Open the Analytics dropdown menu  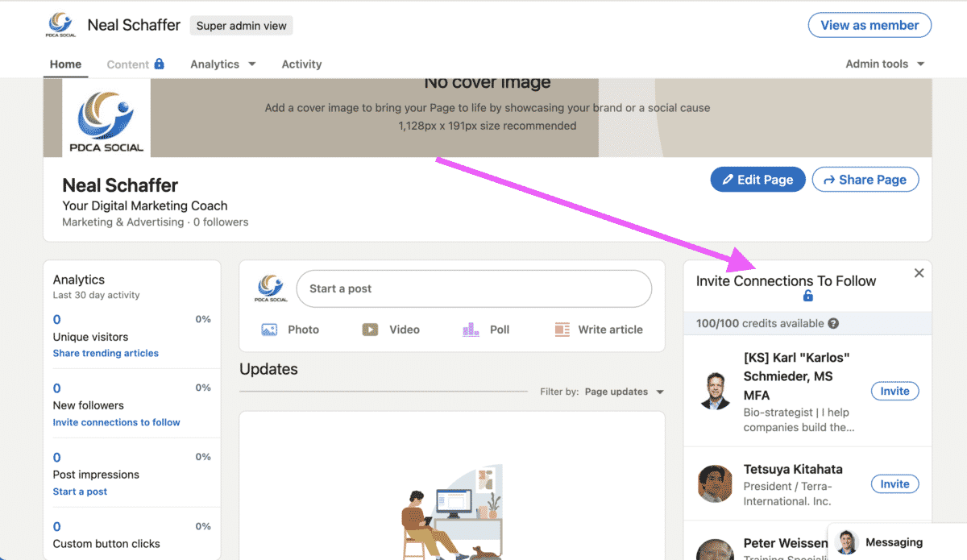(223, 64)
